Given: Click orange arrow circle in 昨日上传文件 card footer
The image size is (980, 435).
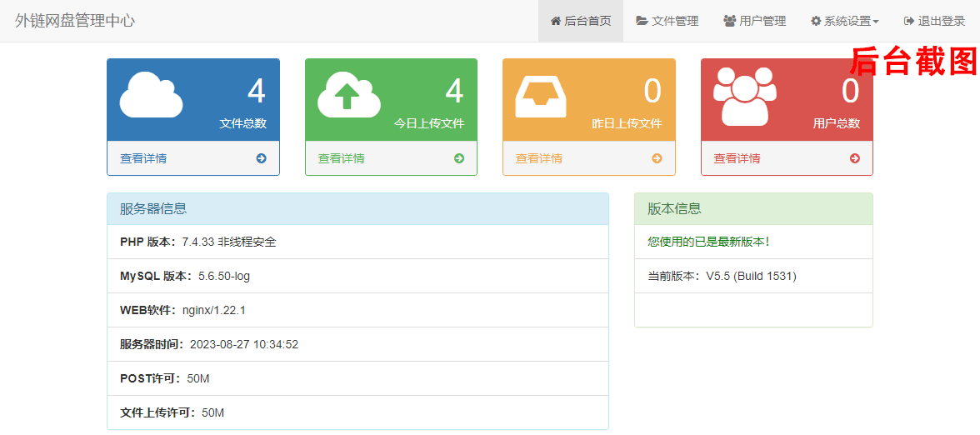Looking at the screenshot, I should coord(657,158).
